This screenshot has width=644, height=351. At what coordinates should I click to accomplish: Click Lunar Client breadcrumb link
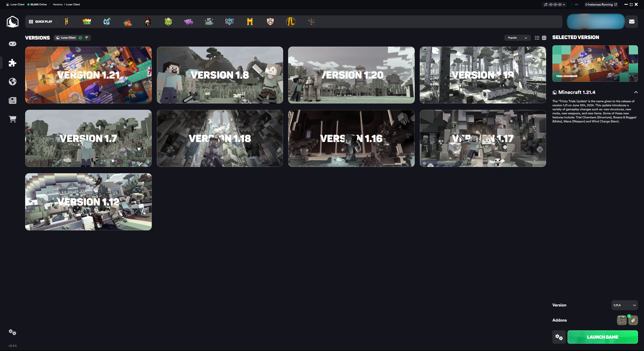tap(73, 5)
